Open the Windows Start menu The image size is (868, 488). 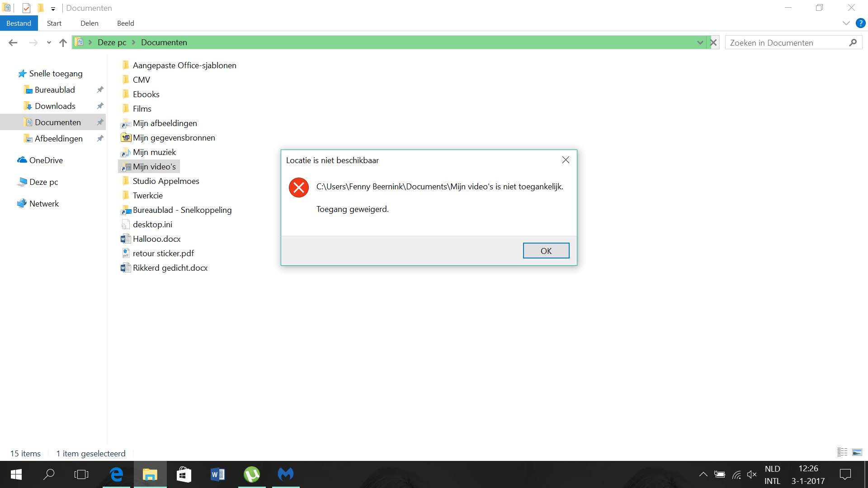point(16,474)
